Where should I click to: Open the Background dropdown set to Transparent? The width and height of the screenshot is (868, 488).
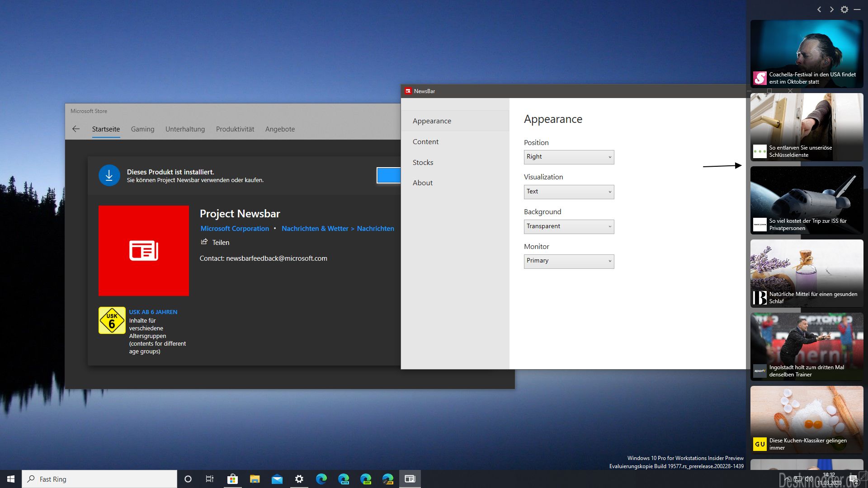569,226
